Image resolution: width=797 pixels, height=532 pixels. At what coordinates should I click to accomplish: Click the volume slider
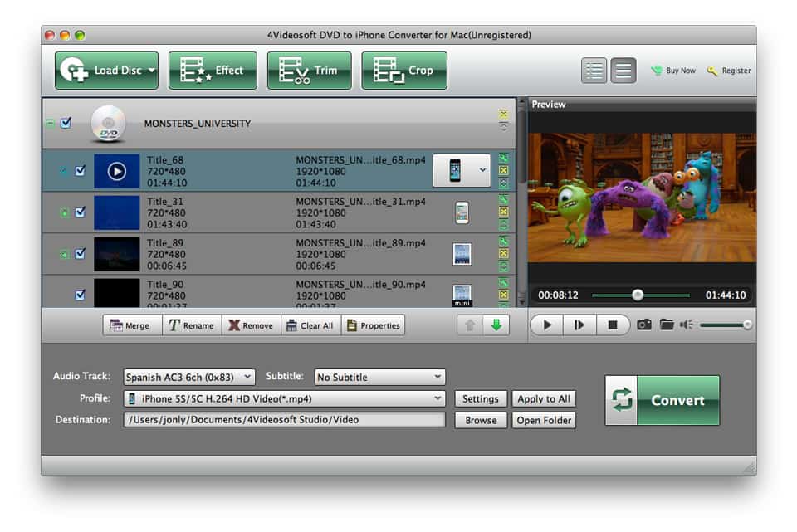click(x=726, y=325)
